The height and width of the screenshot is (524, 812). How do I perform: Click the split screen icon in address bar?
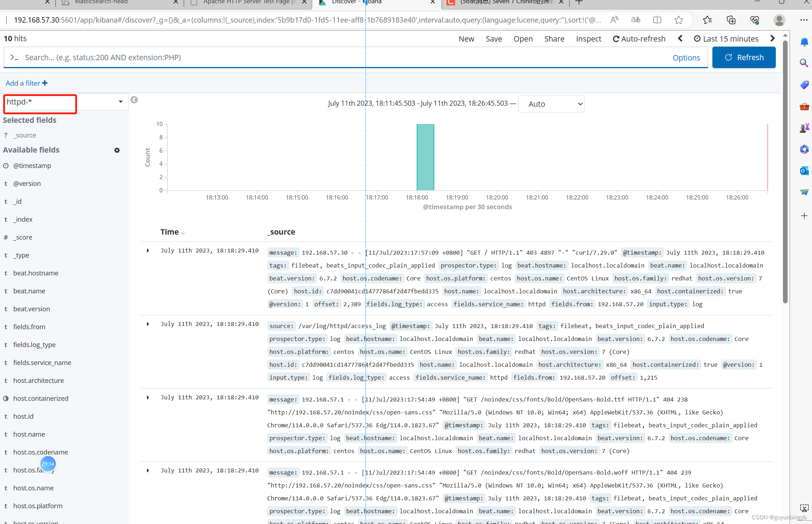click(657, 20)
